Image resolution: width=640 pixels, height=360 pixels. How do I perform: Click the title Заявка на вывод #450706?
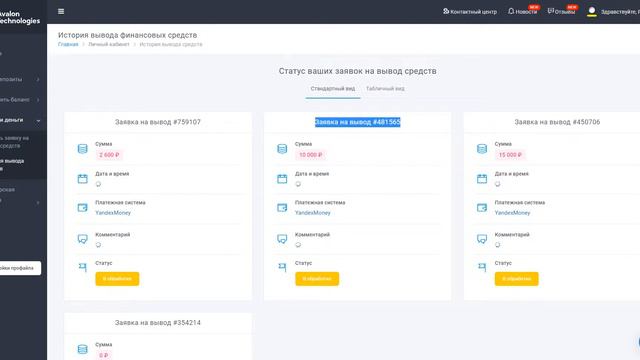tap(557, 122)
